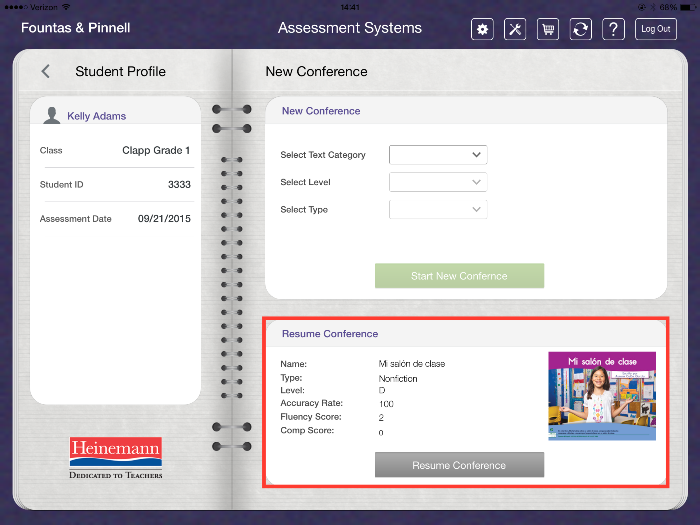
Task: Click the Wi-Fi status icon
Action: 66,7
